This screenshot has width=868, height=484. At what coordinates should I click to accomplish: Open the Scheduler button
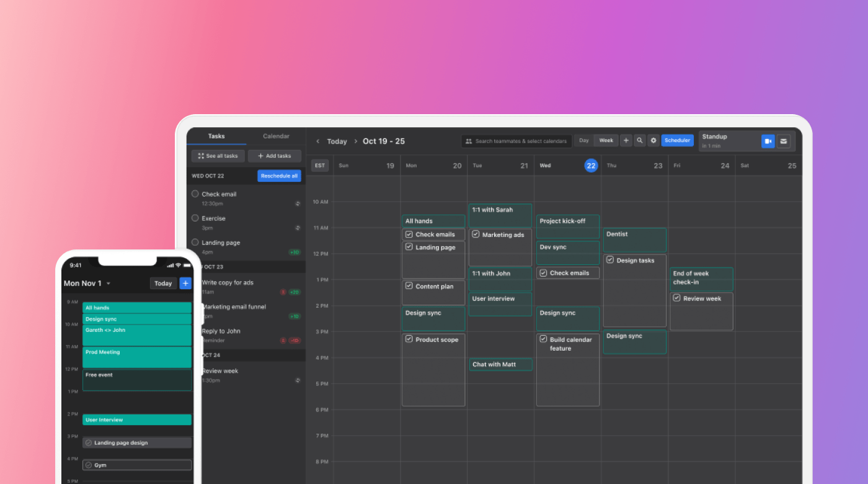[677, 141]
